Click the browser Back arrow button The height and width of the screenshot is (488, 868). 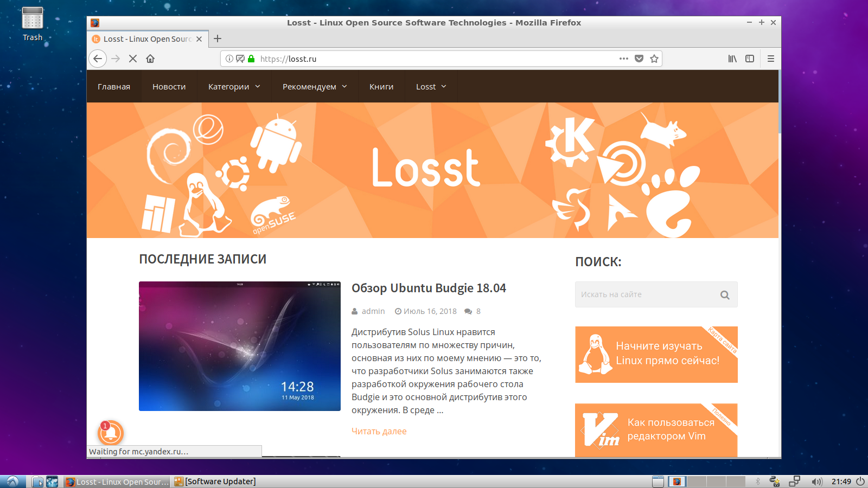98,59
